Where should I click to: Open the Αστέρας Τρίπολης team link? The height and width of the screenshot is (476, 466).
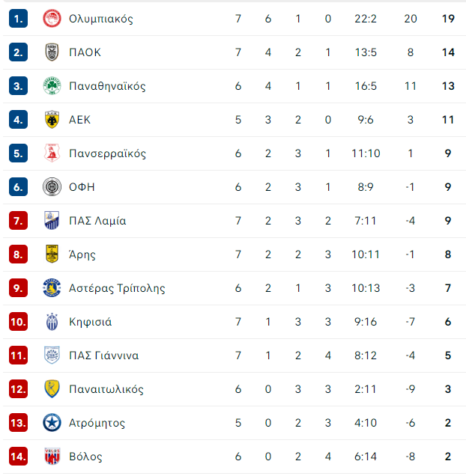[116, 288]
